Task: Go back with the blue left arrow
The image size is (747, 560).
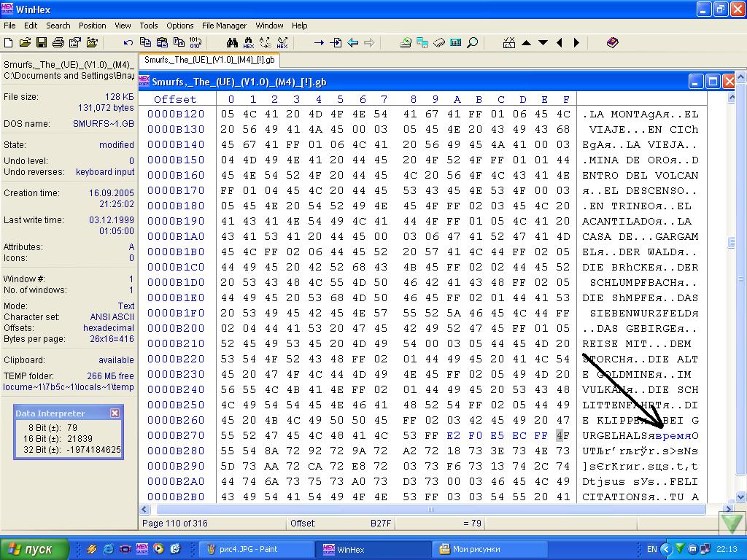Action: click(x=352, y=43)
